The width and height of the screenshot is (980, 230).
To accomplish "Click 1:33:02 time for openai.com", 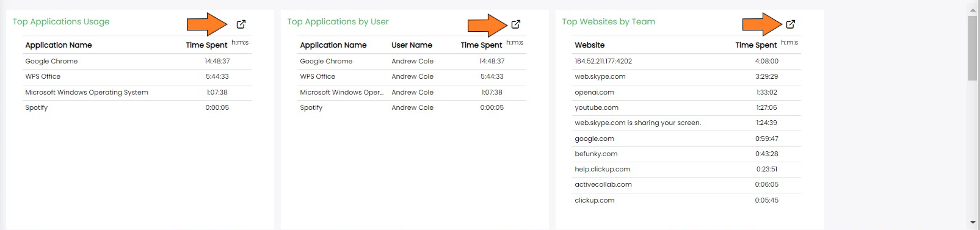I will 767,92.
